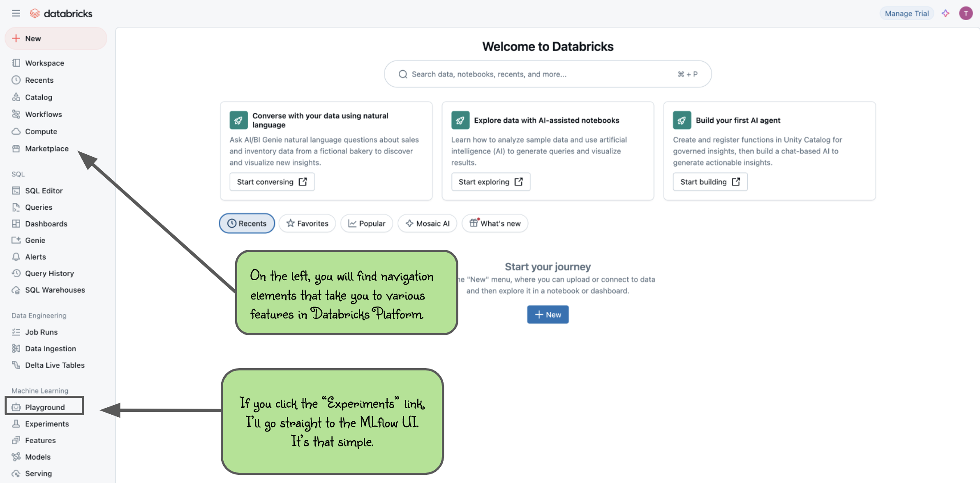Image resolution: width=980 pixels, height=483 pixels.
Task: Click the Manage Trial button
Action: click(x=907, y=13)
